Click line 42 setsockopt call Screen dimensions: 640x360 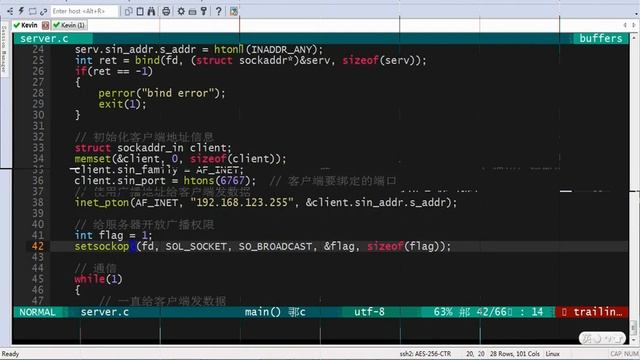point(263,247)
